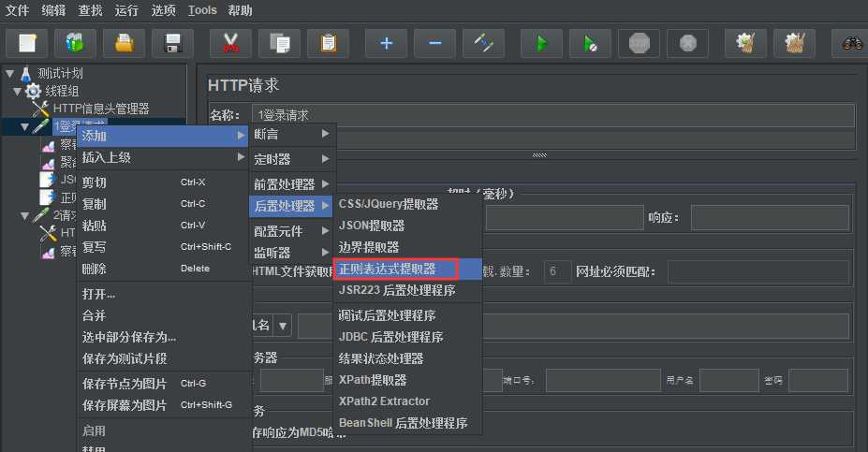Open the Templates toolbar icon
This screenshot has height=452, width=868.
[x=75, y=43]
